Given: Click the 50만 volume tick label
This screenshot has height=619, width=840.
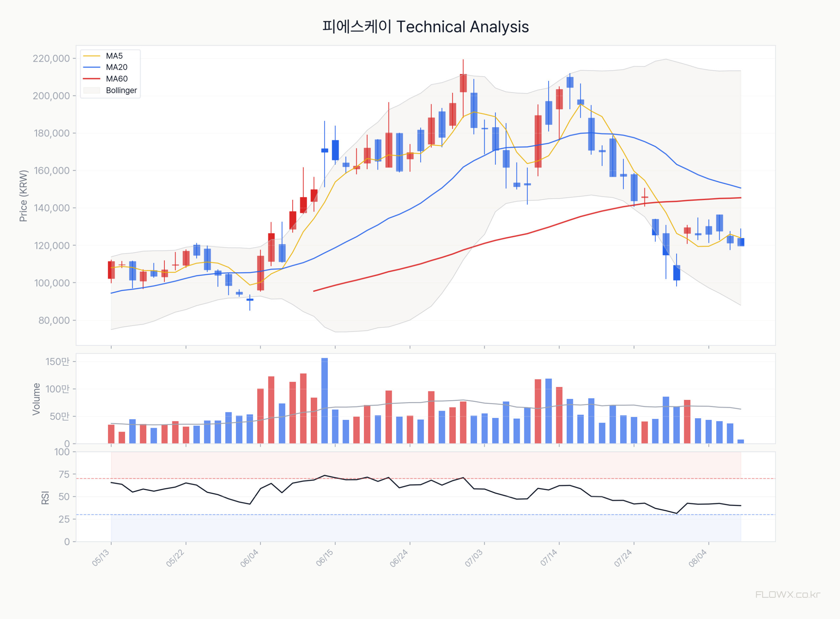Looking at the screenshot, I should click(60, 416).
